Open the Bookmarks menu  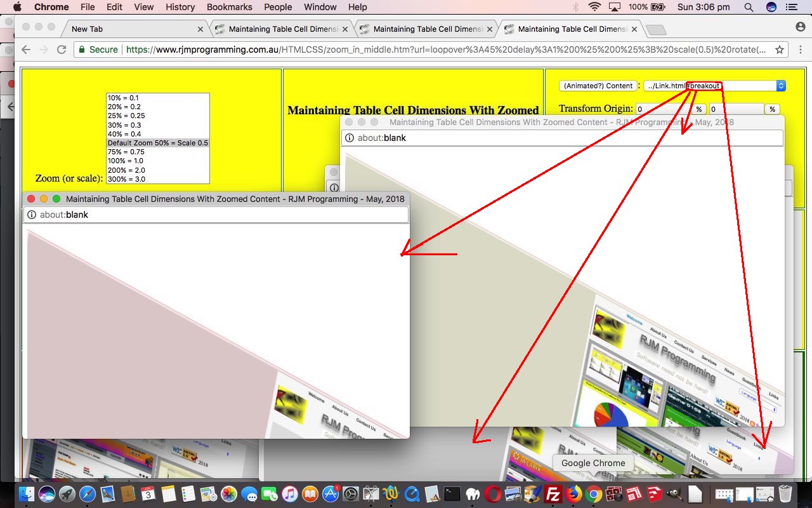click(229, 7)
